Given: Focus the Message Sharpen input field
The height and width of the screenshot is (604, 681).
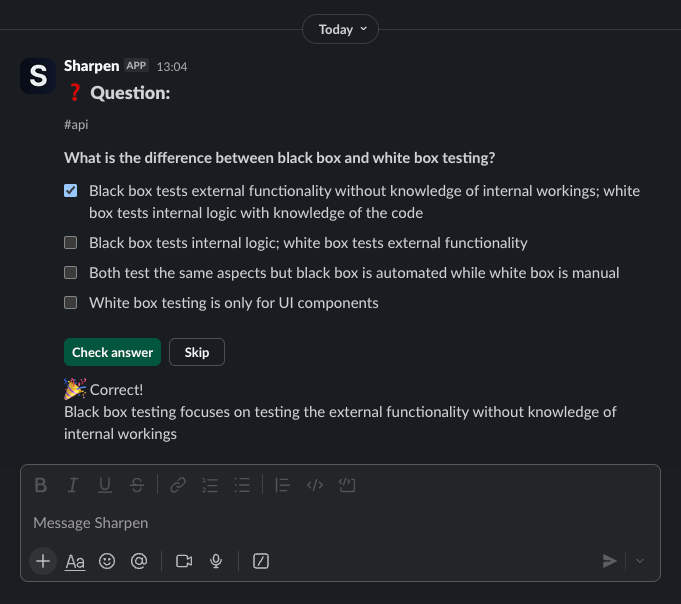Looking at the screenshot, I should click(340, 523).
